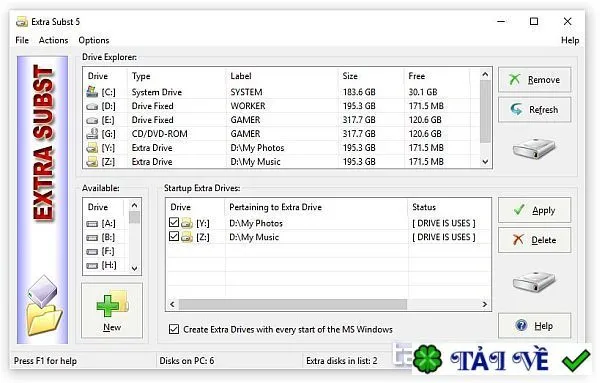Image resolution: width=600 pixels, height=383 pixels.
Task: Click the Status column header
Action: click(x=449, y=207)
